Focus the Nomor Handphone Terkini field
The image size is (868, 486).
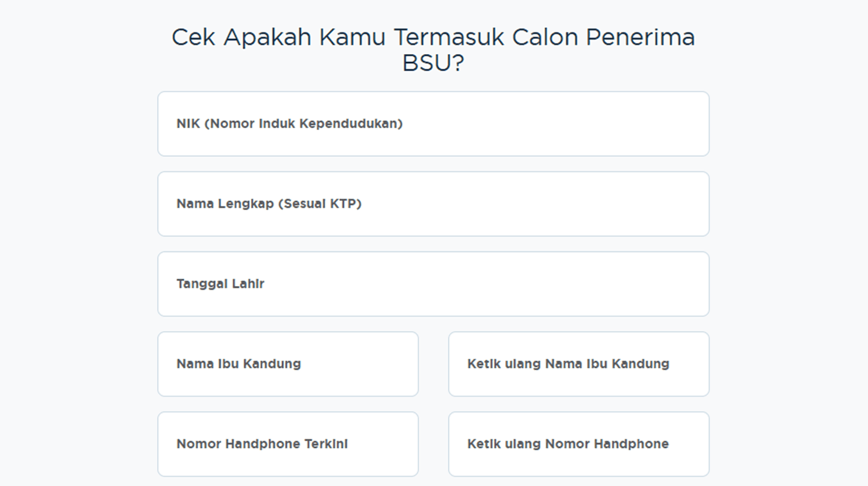tap(288, 444)
